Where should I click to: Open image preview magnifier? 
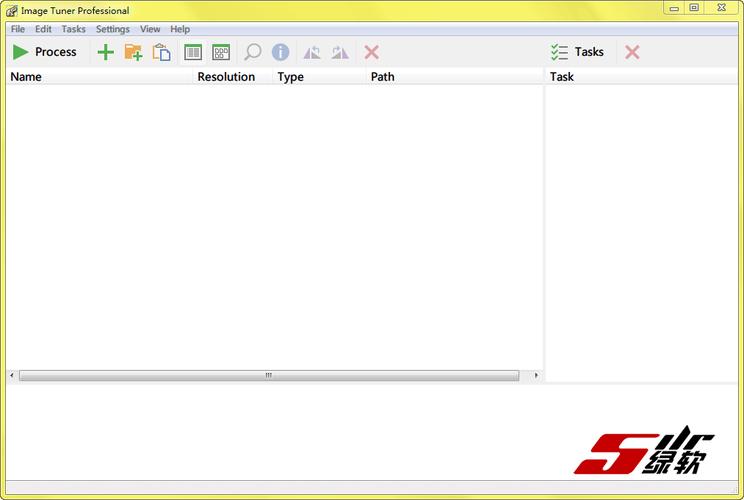click(x=252, y=52)
